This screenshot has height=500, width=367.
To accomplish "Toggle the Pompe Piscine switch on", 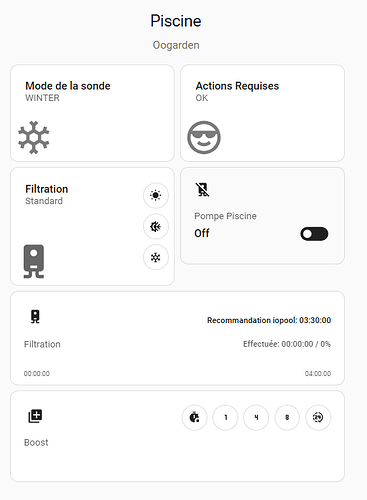I will 314,234.
